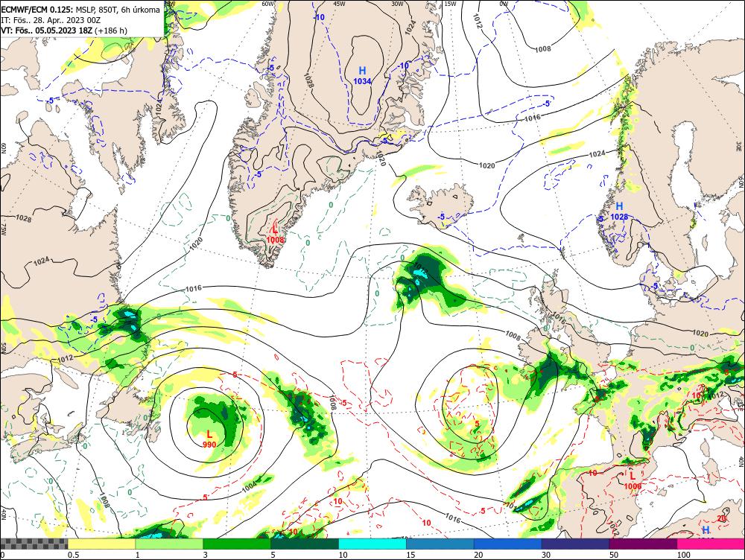Click the purple 50–100 legend swatch
The height and width of the screenshot is (560, 745).
click(x=643, y=544)
